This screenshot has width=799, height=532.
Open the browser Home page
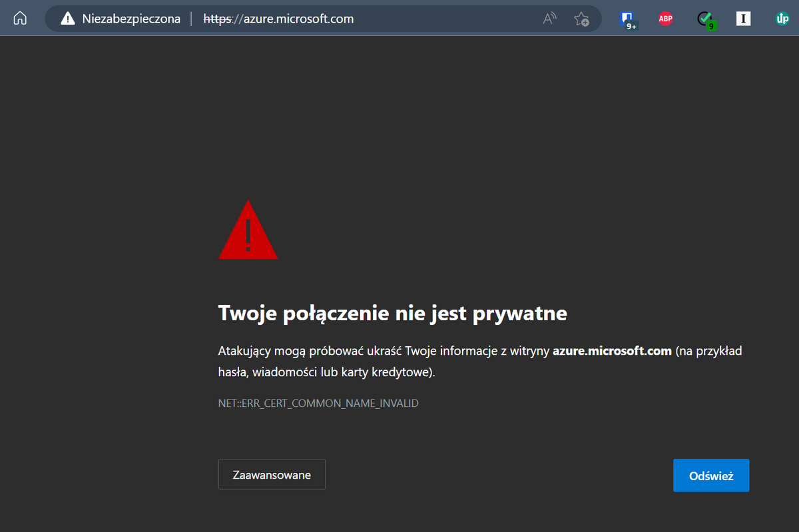pyautogui.click(x=20, y=18)
